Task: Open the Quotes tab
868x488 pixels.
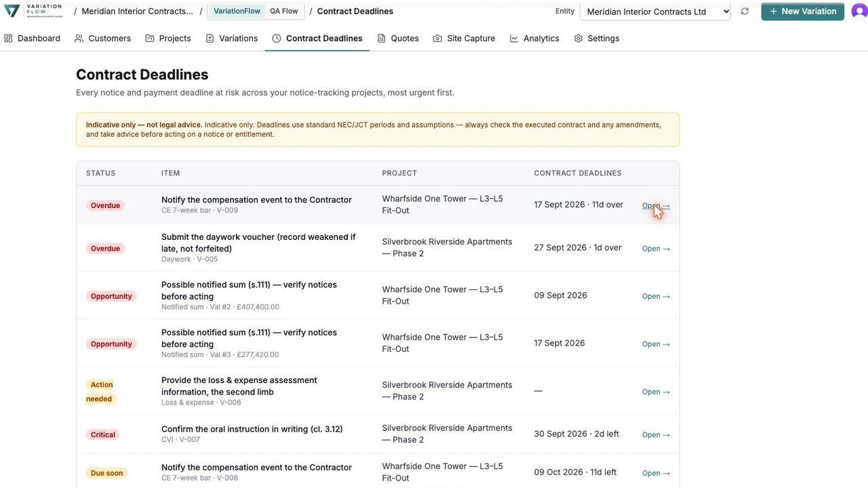Action: click(398, 39)
